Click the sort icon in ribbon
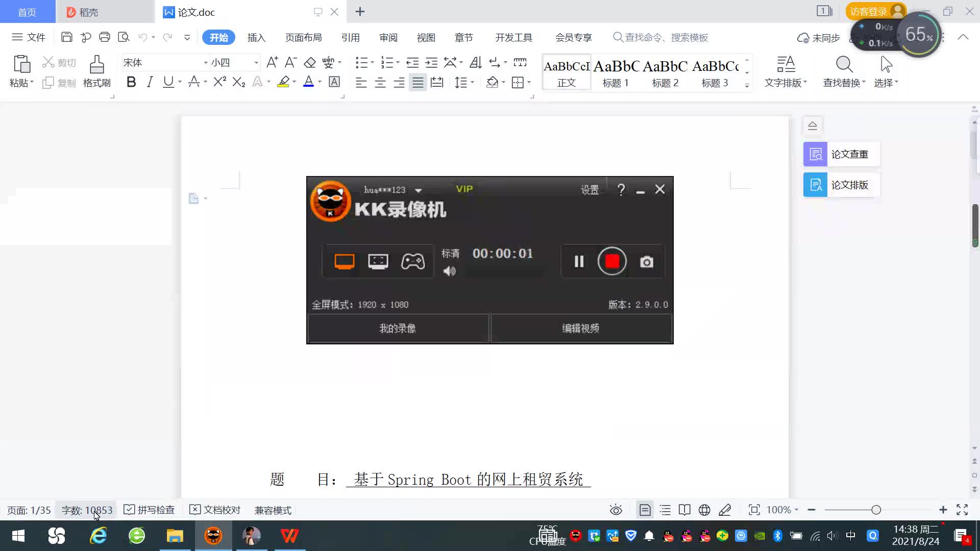Viewport: 980px width, 551px height. click(476, 62)
